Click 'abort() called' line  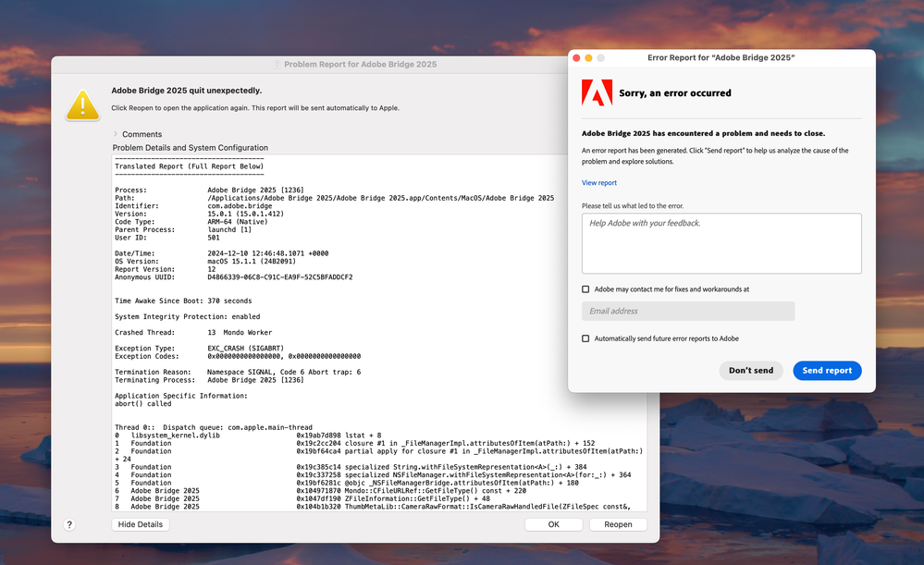tap(143, 404)
